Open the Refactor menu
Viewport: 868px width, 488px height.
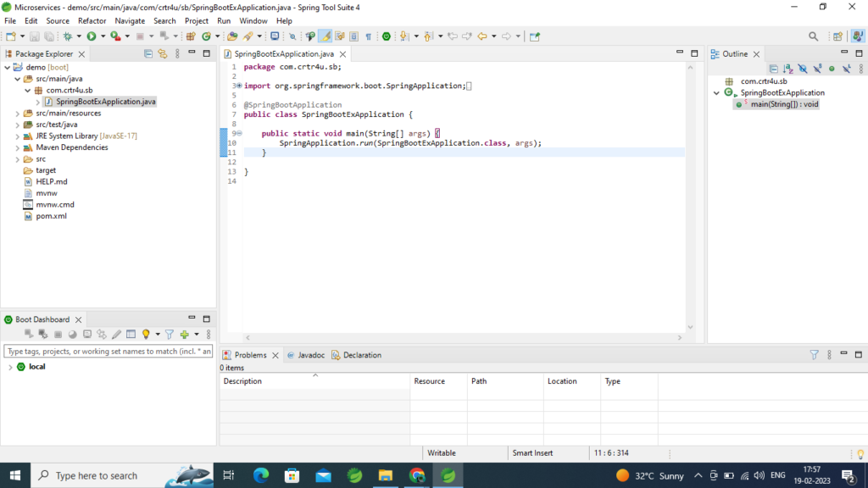point(92,21)
